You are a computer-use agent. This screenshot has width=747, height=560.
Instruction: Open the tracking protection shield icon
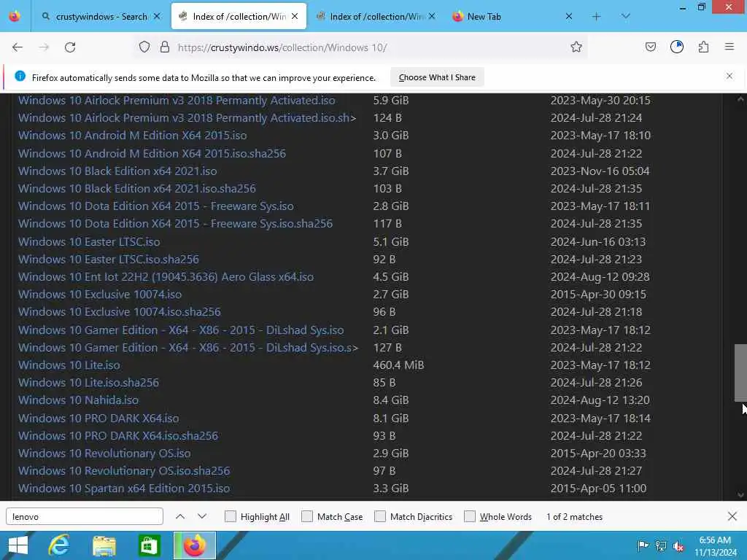[144, 47]
